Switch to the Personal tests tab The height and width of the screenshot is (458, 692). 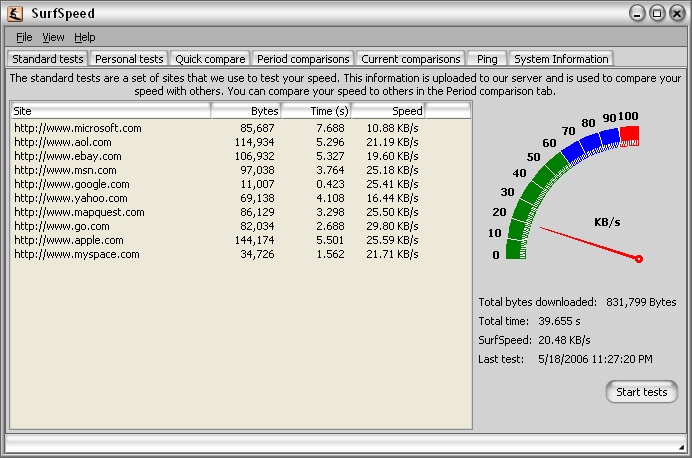pyautogui.click(x=129, y=59)
